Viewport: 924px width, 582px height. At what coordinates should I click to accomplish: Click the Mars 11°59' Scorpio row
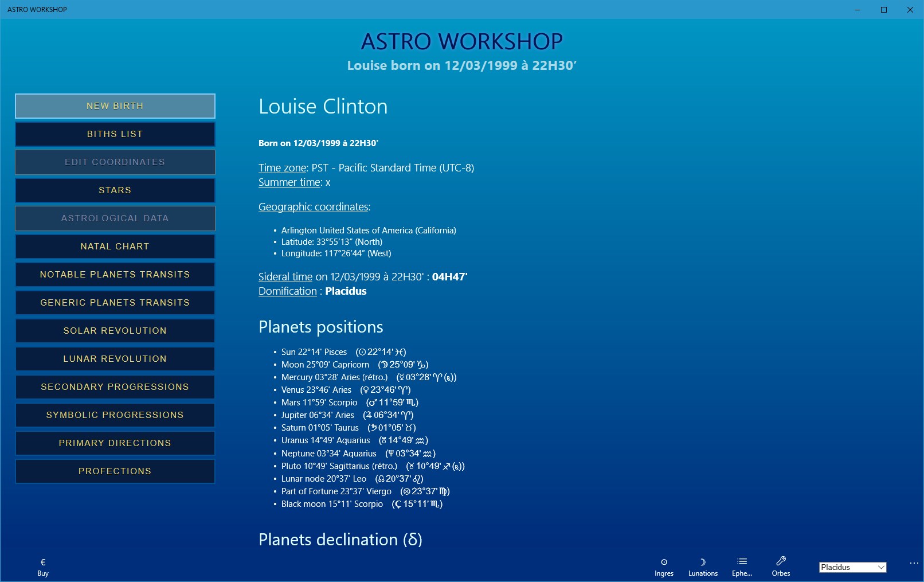(350, 403)
